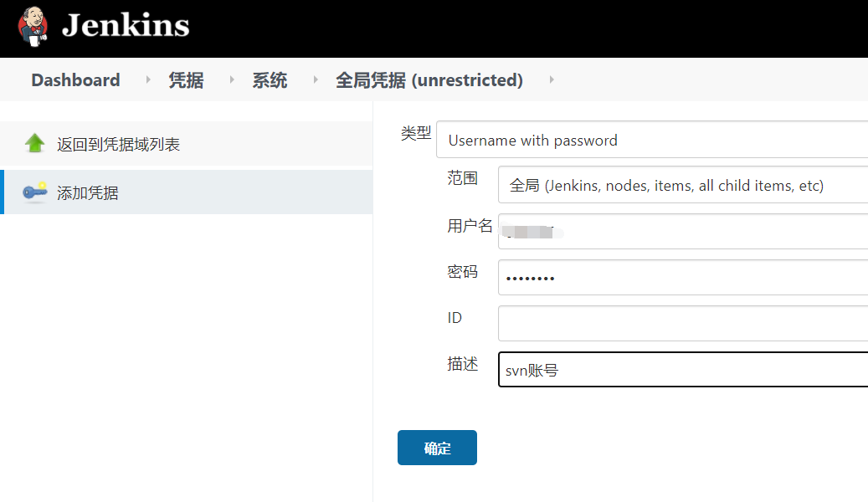Open the 系统 breadcrumb

[270, 80]
